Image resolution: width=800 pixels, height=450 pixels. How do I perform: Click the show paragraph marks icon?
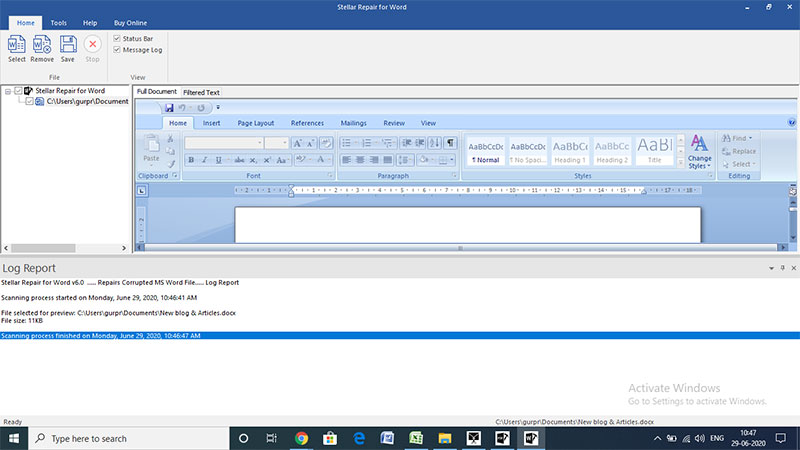(450, 143)
